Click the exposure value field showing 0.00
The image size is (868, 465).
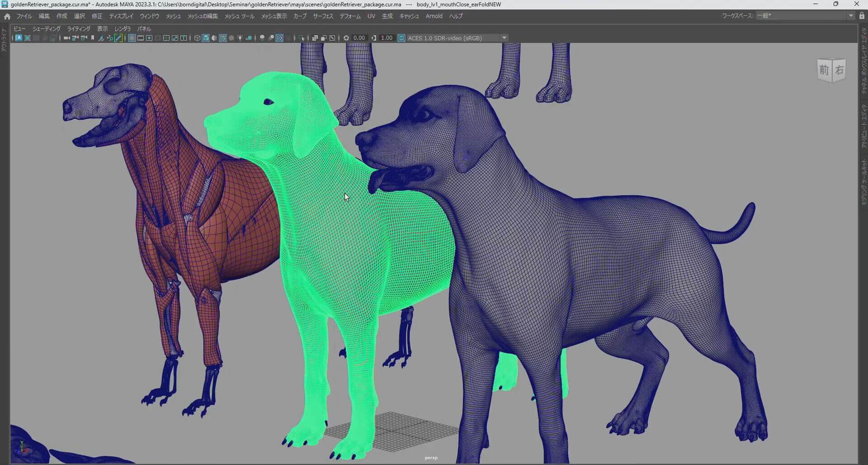click(x=359, y=38)
